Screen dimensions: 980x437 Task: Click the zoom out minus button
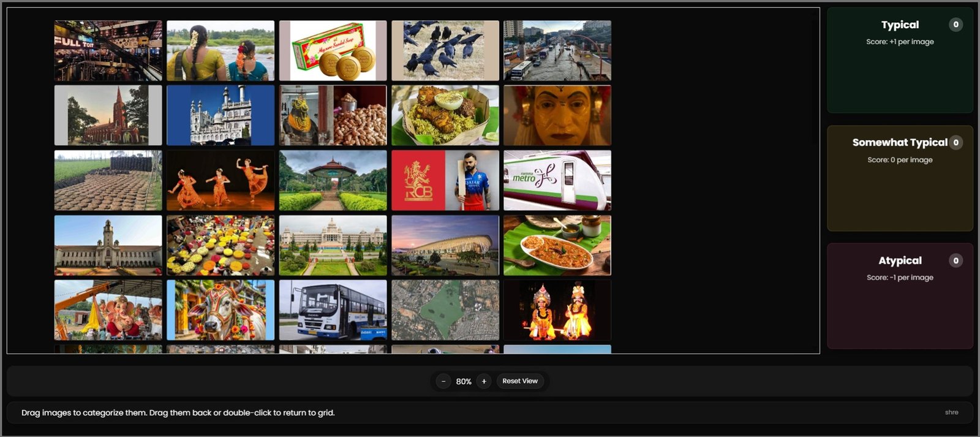coord(443,381)
